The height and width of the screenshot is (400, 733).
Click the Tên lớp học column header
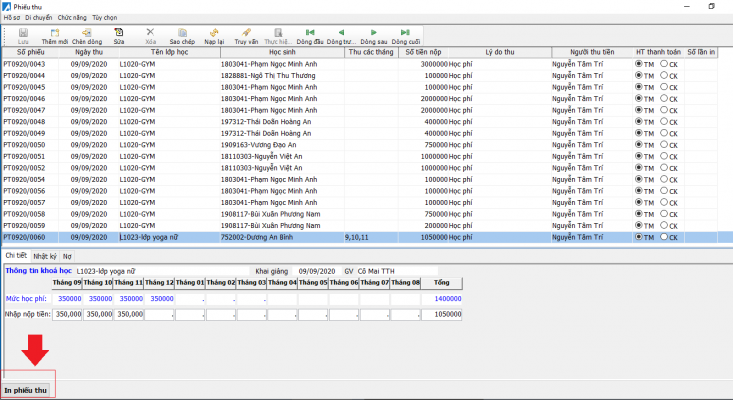point(169,52)
